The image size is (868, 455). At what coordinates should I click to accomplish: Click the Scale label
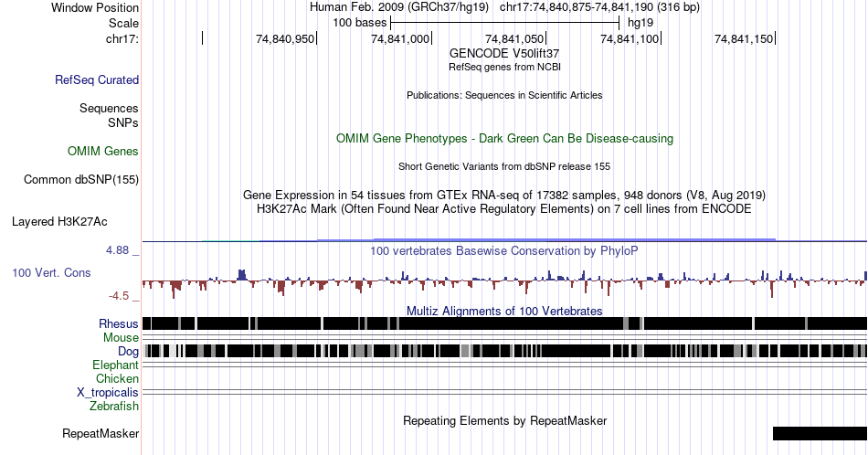point(123,23)
